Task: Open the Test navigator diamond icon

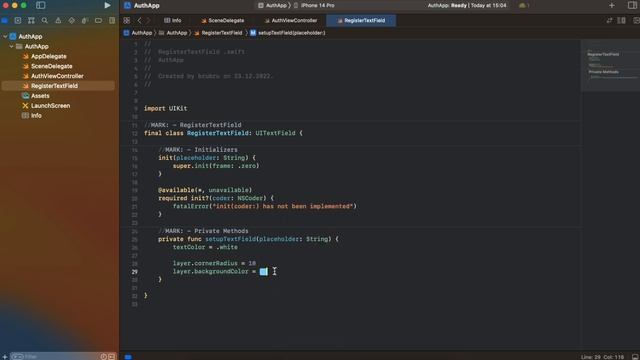Action: 71,20
